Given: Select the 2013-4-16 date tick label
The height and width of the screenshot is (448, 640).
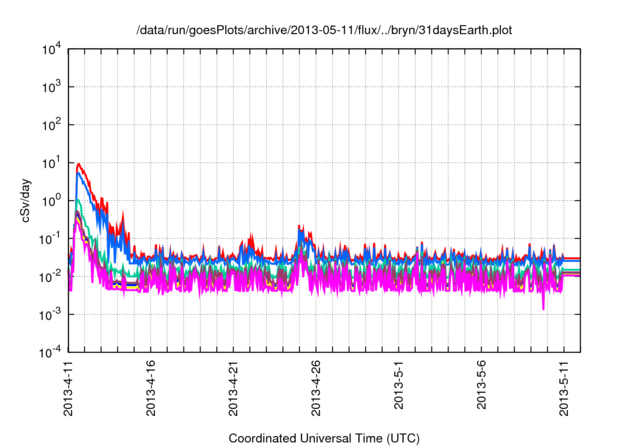Looking at the screenshot, I should pyautogui.click(x=151, y=390).
